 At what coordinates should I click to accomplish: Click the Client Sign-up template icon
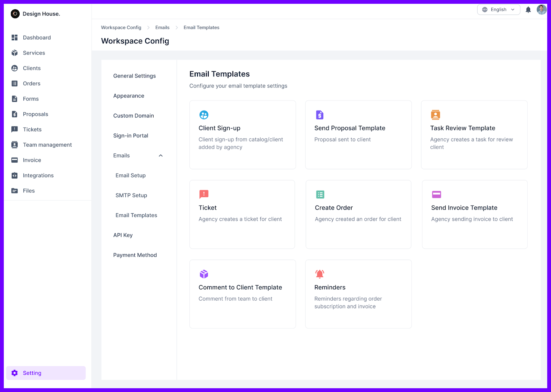204,115
